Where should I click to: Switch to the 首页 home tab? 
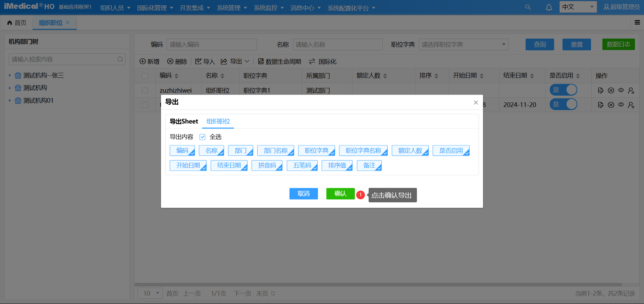coord(17,22)
